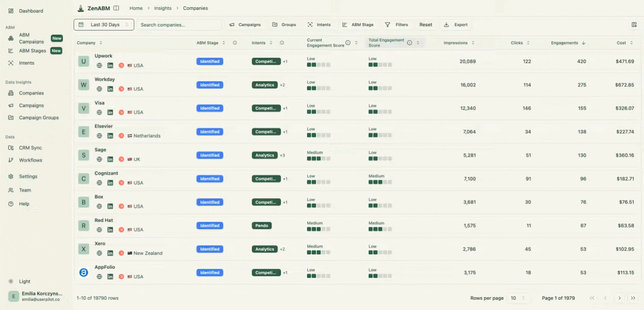Screen dimensions: 644x310
Task: Go to Dashboard from the sidebar
Action: 30,10
